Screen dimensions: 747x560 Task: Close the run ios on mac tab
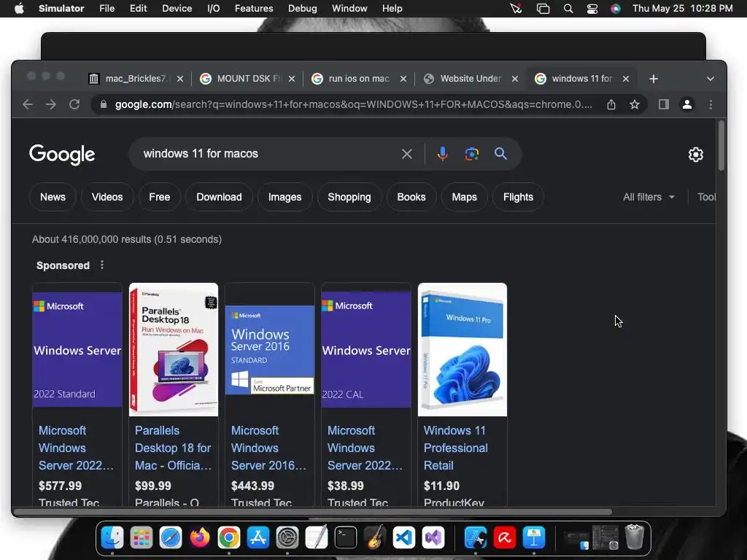[x=403, y=79]
